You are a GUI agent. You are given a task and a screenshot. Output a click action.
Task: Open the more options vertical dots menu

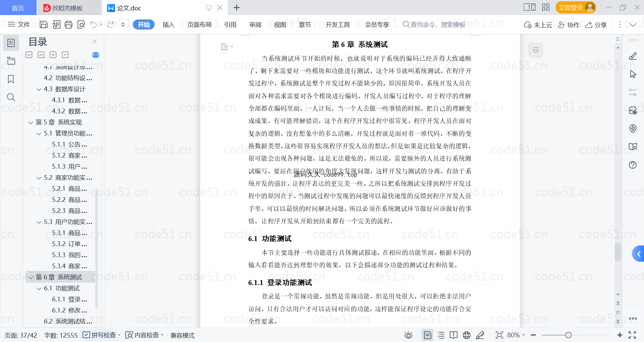(620, 24)
